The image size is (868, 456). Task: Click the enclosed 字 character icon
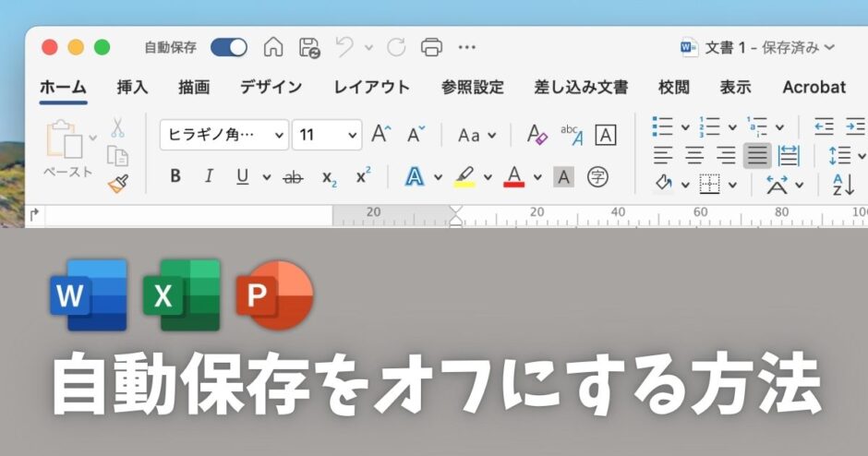pos(597,177)
